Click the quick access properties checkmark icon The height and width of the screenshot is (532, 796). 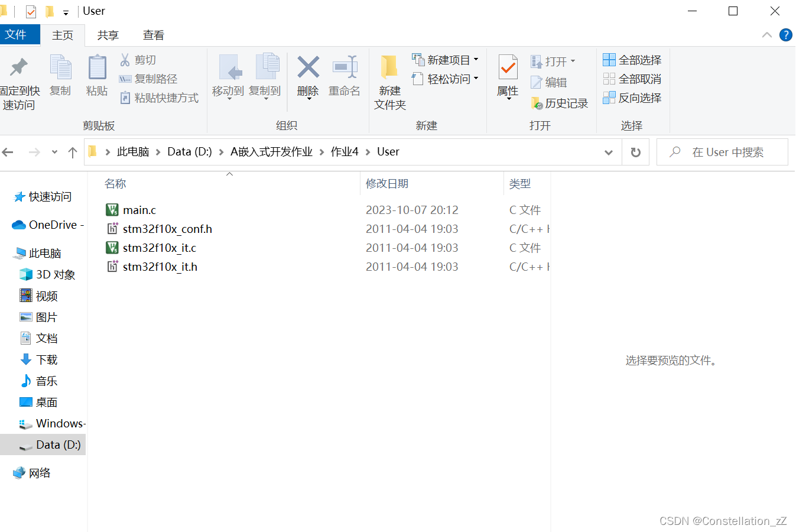[x=31, y=11]
